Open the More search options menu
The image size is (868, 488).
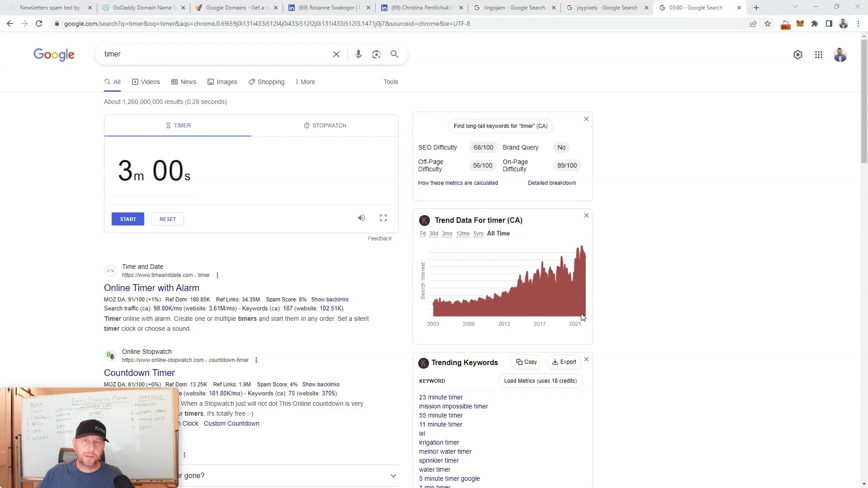[x=305, y=82]
